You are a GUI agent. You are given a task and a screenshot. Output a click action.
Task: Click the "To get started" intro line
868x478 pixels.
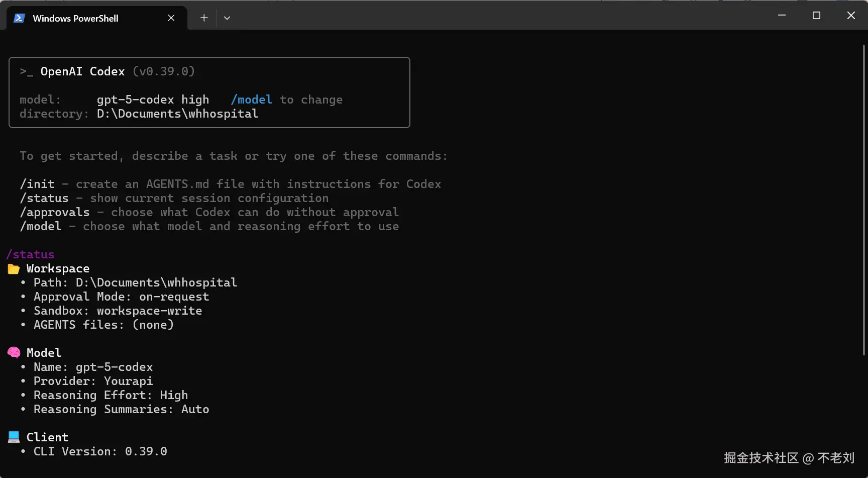[x=234, y=156]
